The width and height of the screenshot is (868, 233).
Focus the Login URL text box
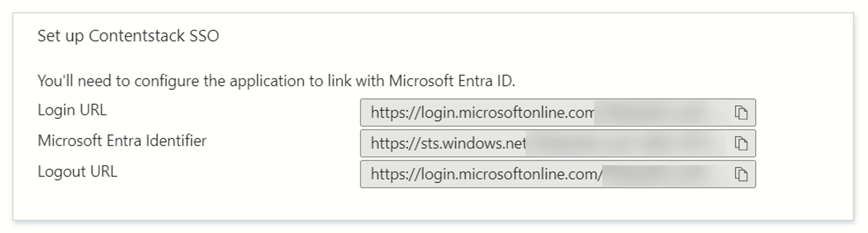point(558,112)
